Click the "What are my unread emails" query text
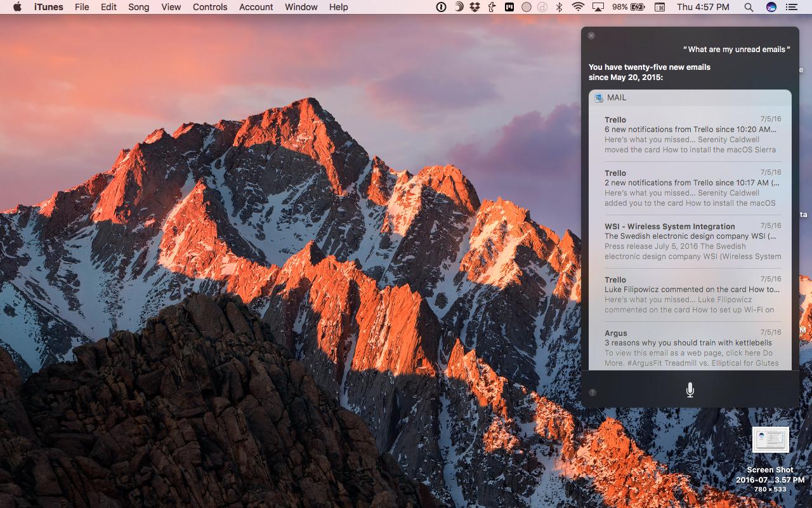Viewport: 812px width, 508px height. [x=737, y=50]
